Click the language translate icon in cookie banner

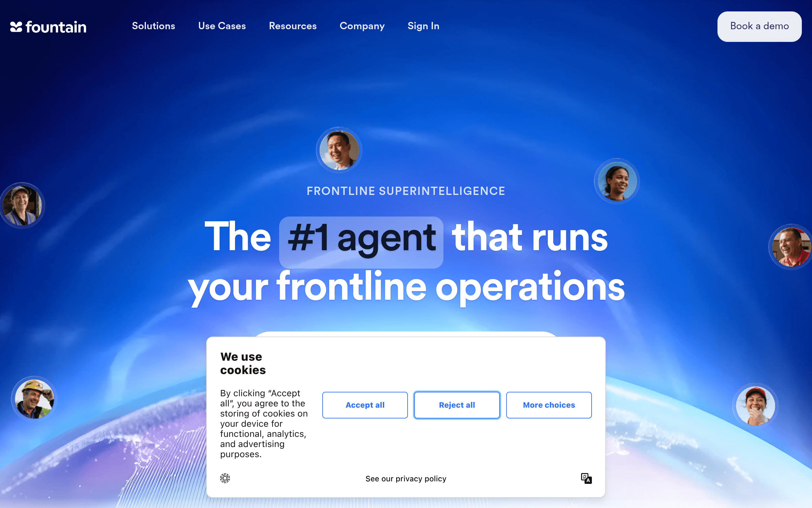pyautogui.click(x=586, y=478)
